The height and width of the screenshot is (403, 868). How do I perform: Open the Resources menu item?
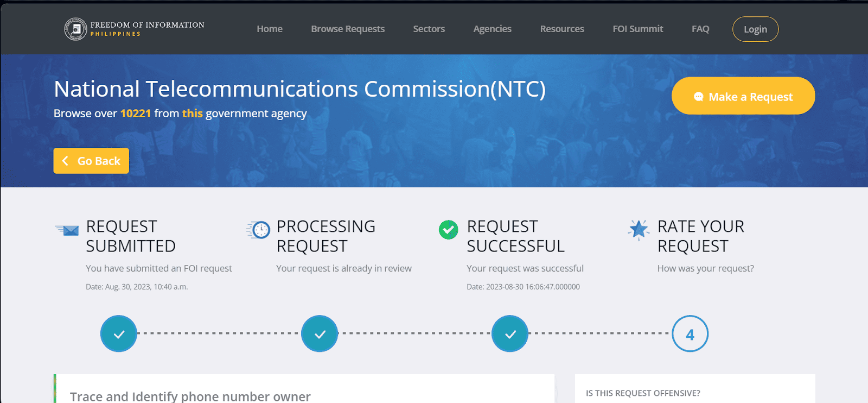point(562,29)
